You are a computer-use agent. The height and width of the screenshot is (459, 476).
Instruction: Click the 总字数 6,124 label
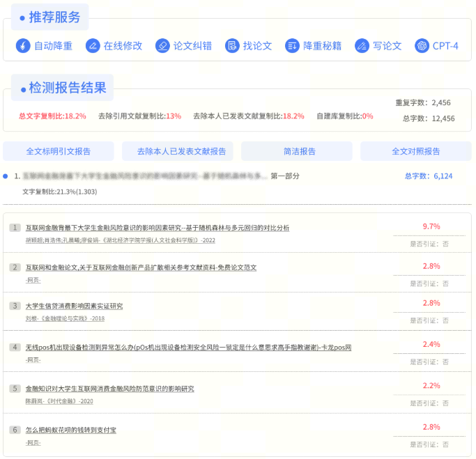(428, 176)
